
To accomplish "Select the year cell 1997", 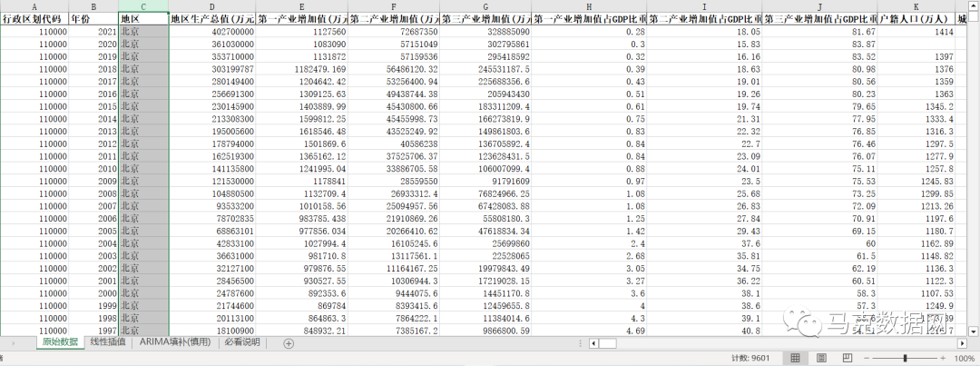I will (x=93, y=331).
